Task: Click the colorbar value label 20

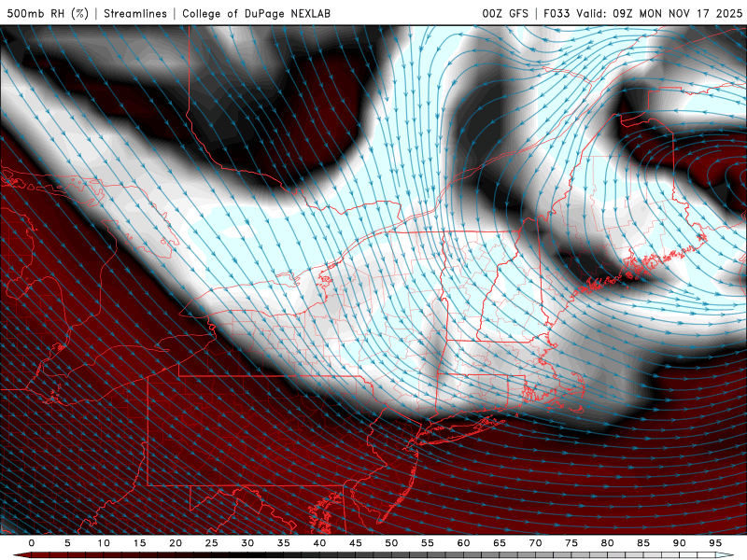Action: click(x=176, y=543)
